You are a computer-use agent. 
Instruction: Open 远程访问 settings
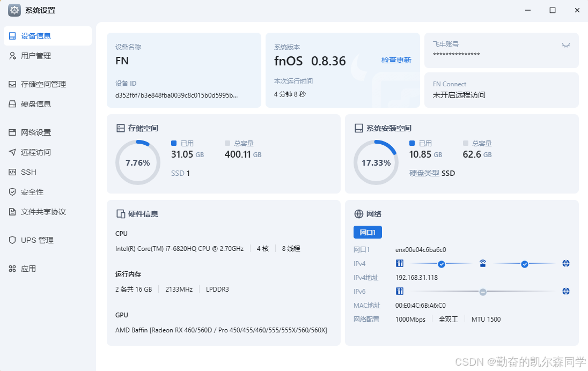click(x=48, y=152)
